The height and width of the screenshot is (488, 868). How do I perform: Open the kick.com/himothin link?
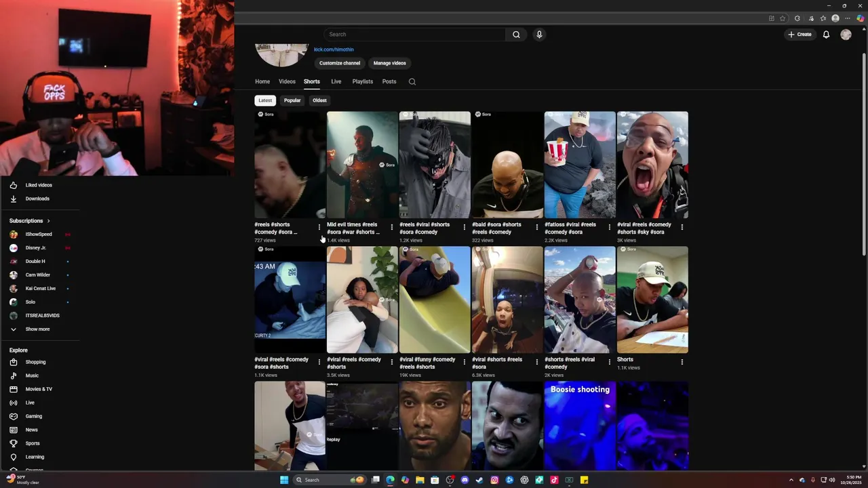click(334, 49)
